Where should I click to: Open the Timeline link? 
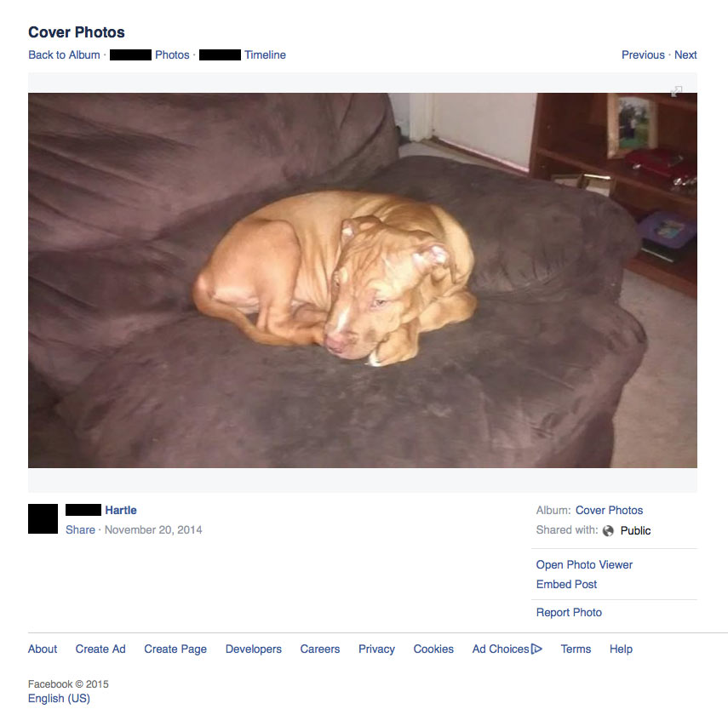265,54
